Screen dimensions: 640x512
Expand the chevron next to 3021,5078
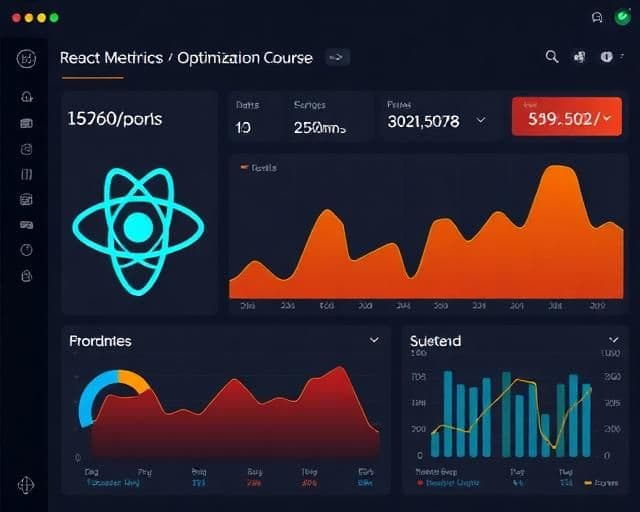coord(481,120)
